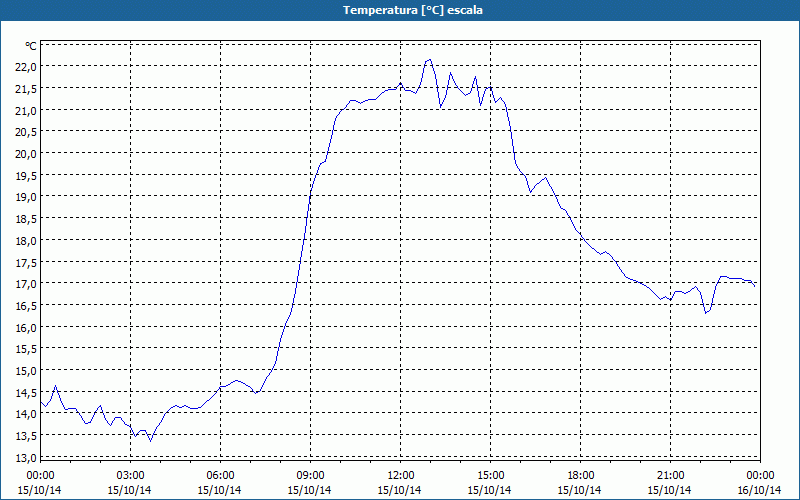Click the 21,0 y-axis value
This screenshot has width=800, height=500.
[x=26, y=110]
